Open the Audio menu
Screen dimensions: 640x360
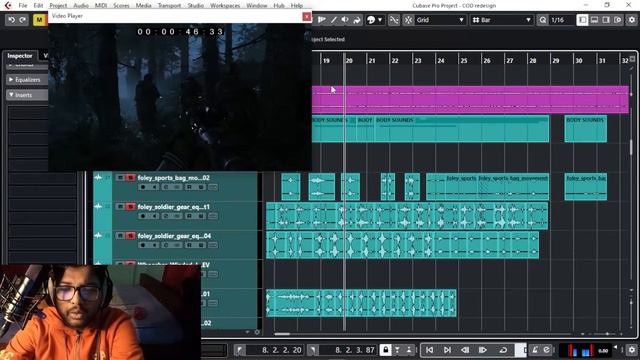coord(81,6)
